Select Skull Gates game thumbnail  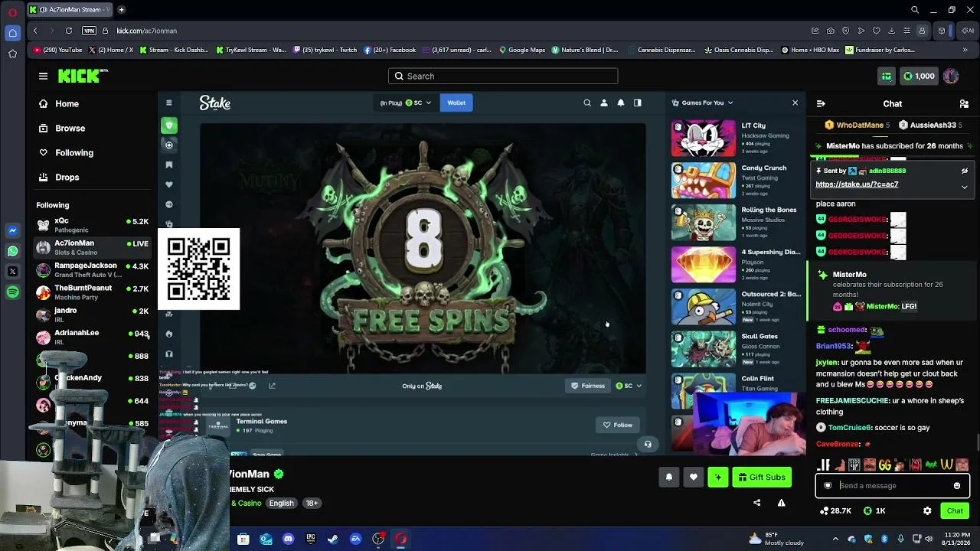tap(703, 349)
